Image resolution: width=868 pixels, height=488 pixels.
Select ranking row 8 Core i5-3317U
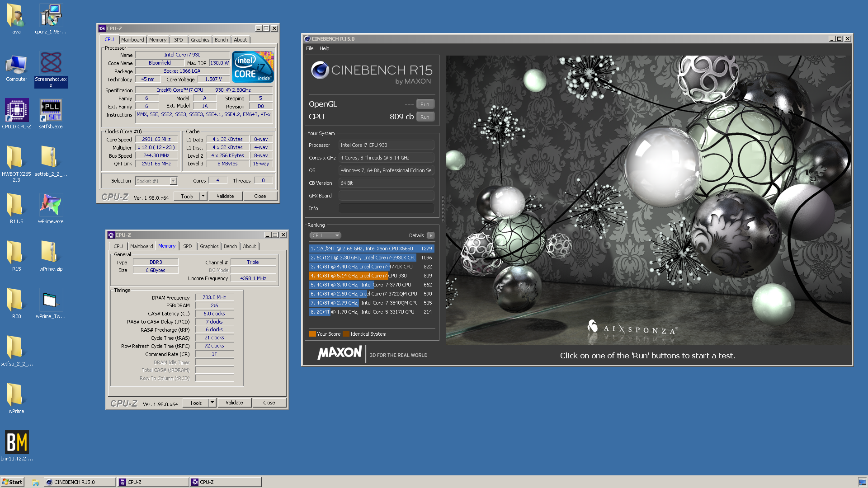click(372, 312)
